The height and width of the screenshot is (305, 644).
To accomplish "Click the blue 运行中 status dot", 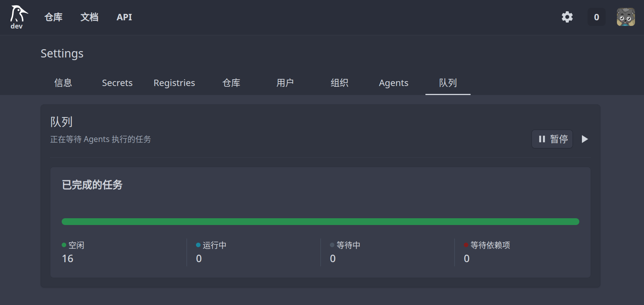I will pos(198,245).
